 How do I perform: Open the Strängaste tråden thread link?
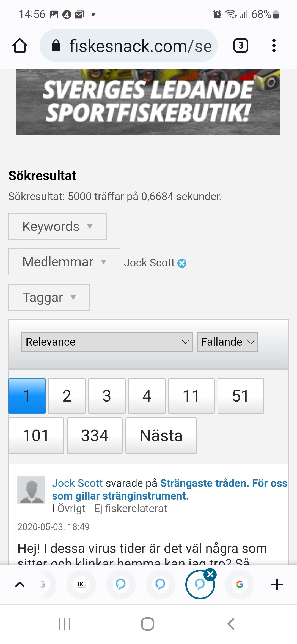click(x=169, y=489)
